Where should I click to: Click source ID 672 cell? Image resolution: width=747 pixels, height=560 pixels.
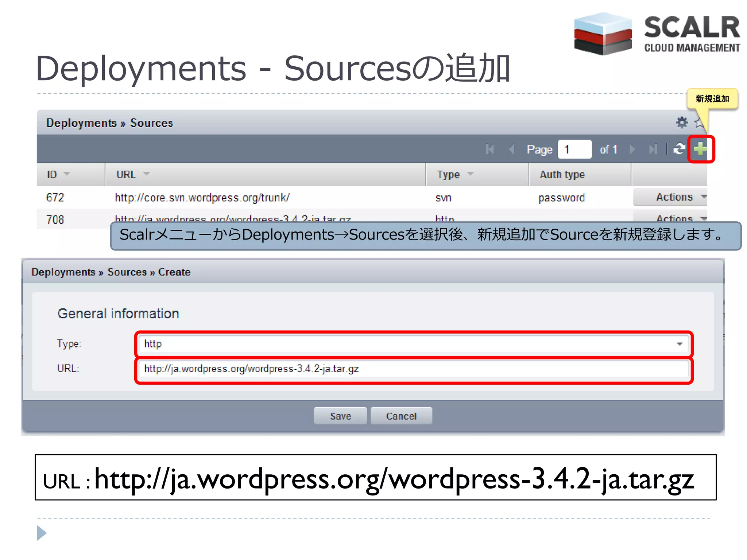55,198
